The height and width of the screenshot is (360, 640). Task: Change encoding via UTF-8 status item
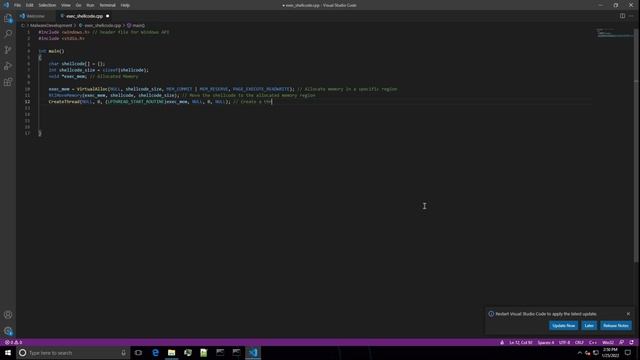[564, 342]
